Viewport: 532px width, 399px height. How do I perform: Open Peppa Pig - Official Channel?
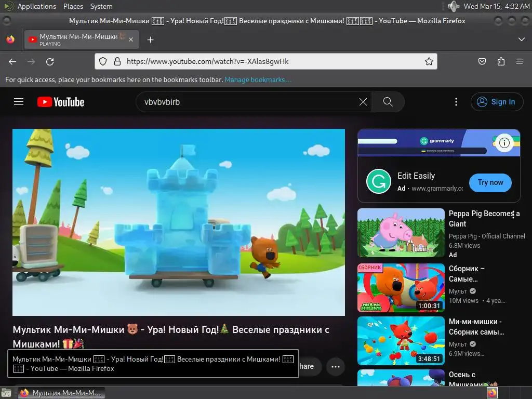tap(486, 236)
